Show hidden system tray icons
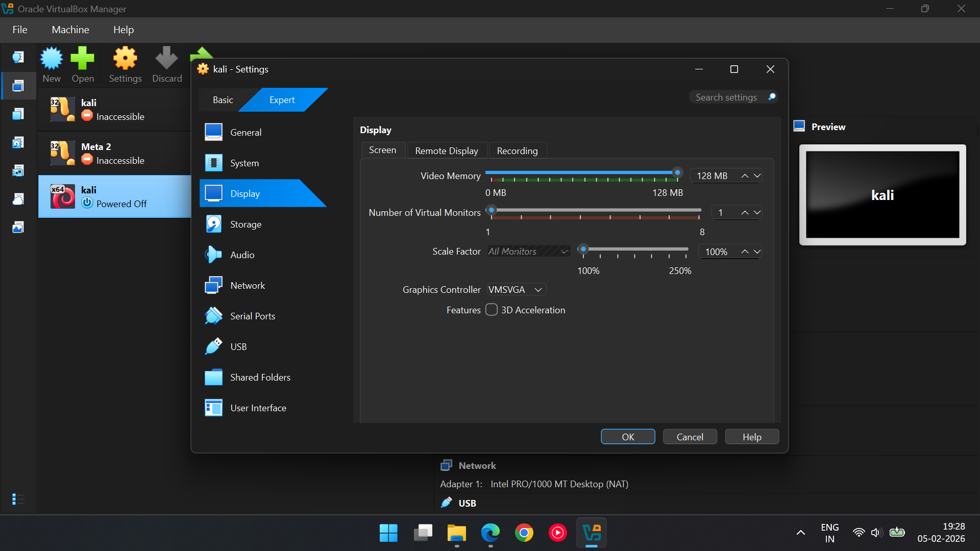The image size is (980, 551). (800, 533)
